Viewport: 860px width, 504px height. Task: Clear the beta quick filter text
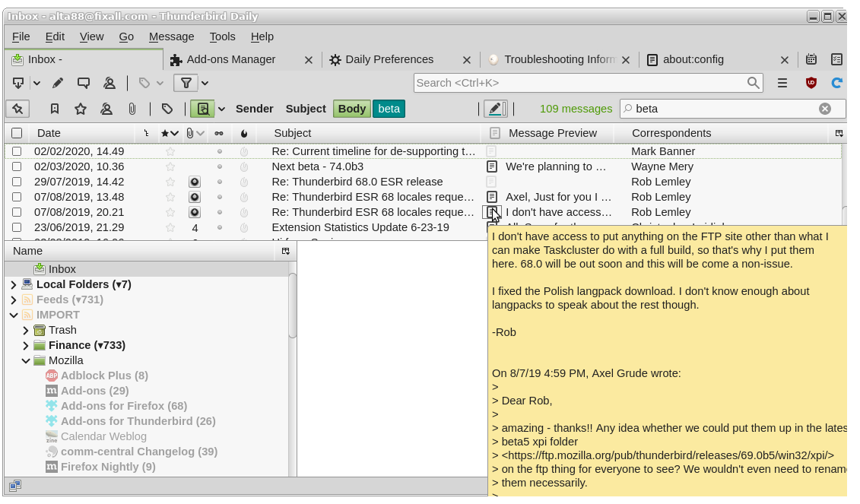point(825,109)
